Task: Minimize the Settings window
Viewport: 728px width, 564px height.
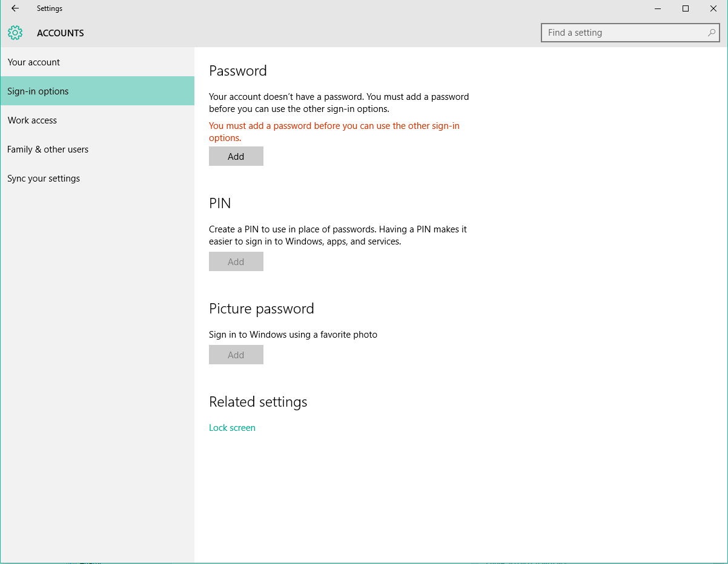Action: pos(658,8)
